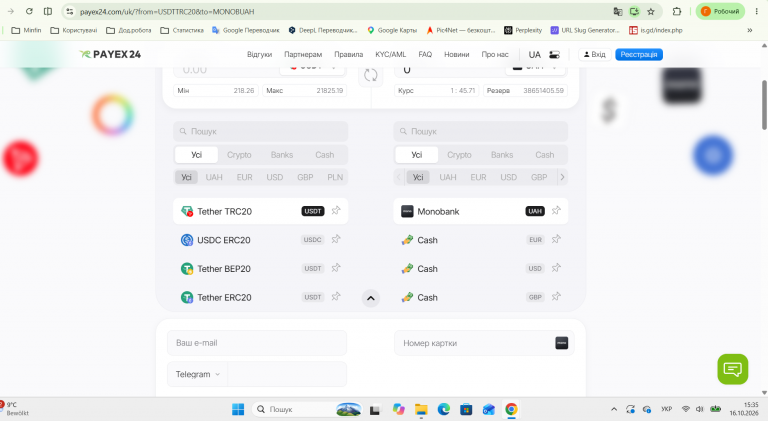
Task: Show more bookmarks with double chevron
Action: [x=749, y=30]
